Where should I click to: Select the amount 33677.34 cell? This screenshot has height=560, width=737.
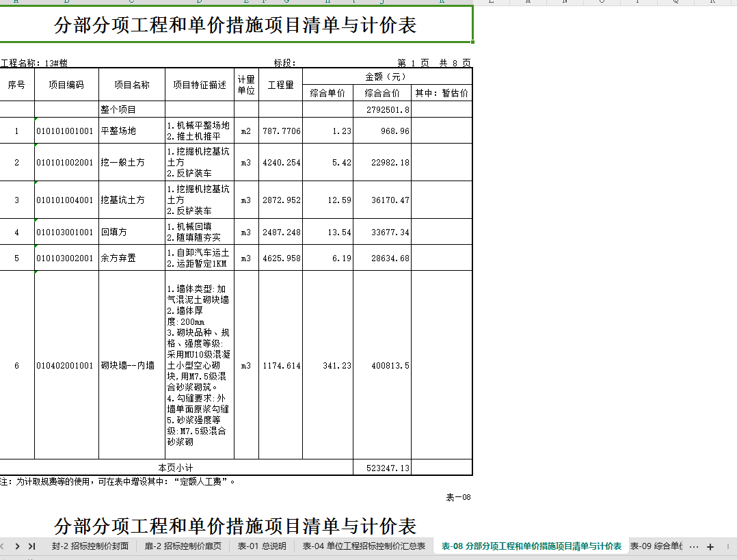point(382,232)
